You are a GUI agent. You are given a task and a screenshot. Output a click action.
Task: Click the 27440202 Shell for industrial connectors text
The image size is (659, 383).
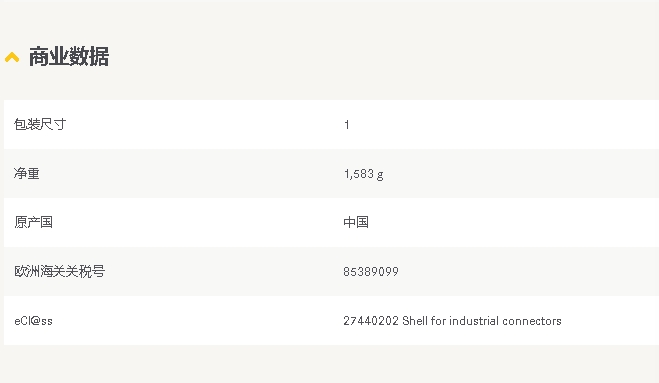pyautogui.click(x=452, y=321)
